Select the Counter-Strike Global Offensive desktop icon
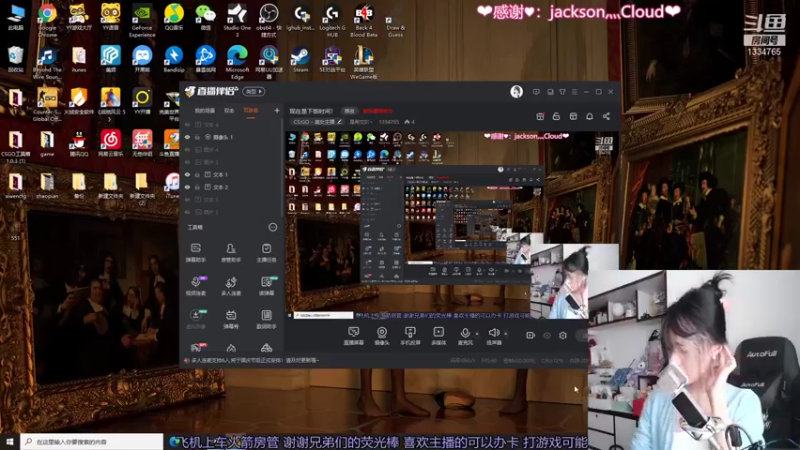 coord(47,105)
